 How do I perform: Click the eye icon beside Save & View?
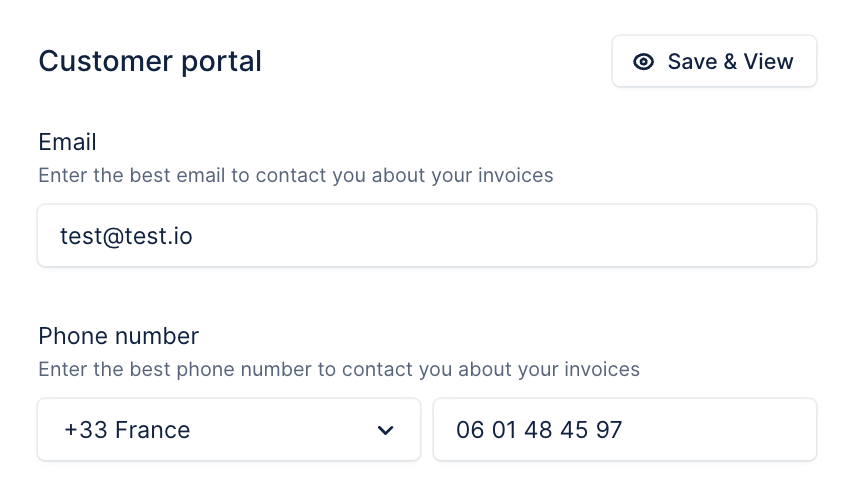[x=643, y=61]
